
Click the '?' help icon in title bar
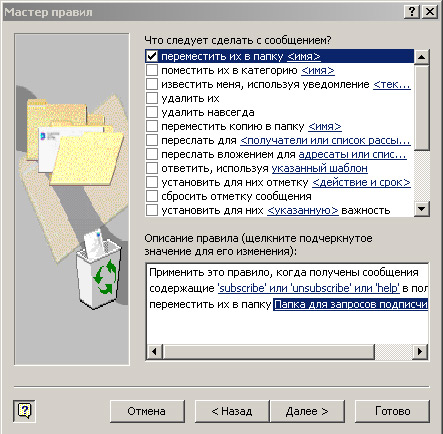(x=412, y=12)
